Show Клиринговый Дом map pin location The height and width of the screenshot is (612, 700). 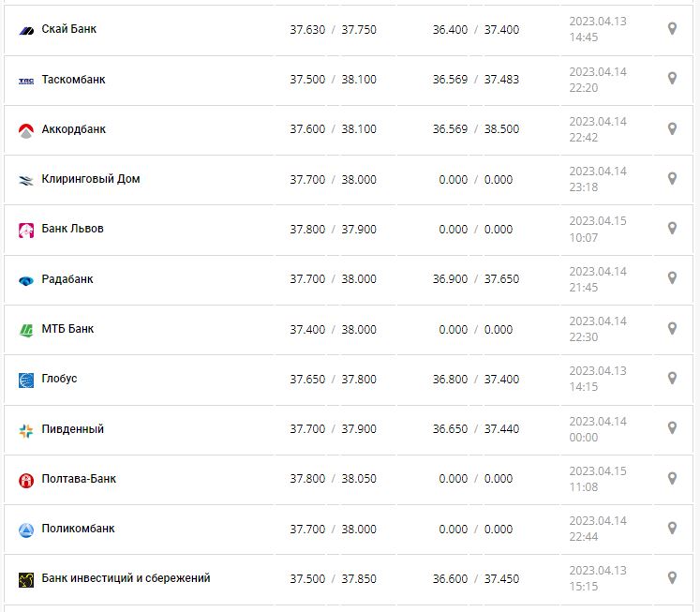(x=672, y=178)
